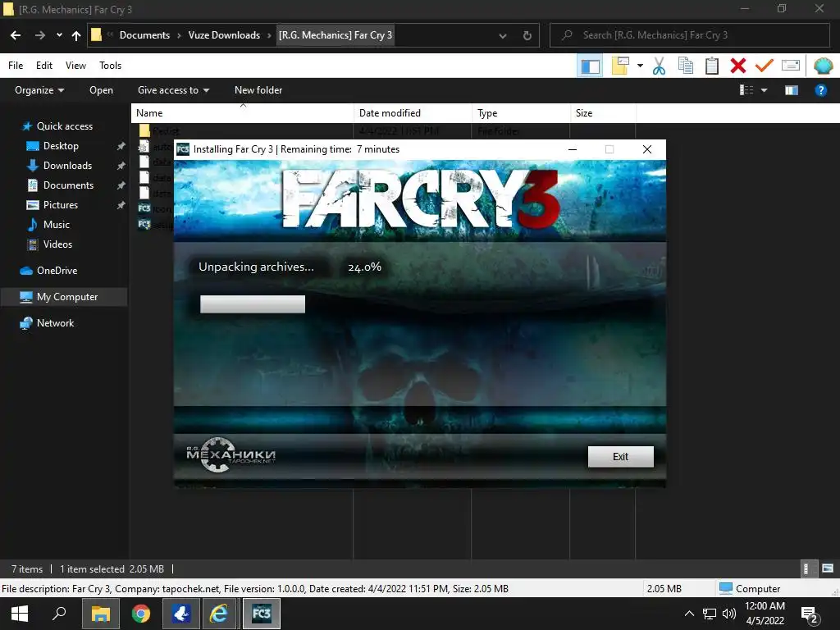Select OneDrive in the sidebar
840x630 pixels.
coord(57,271)
